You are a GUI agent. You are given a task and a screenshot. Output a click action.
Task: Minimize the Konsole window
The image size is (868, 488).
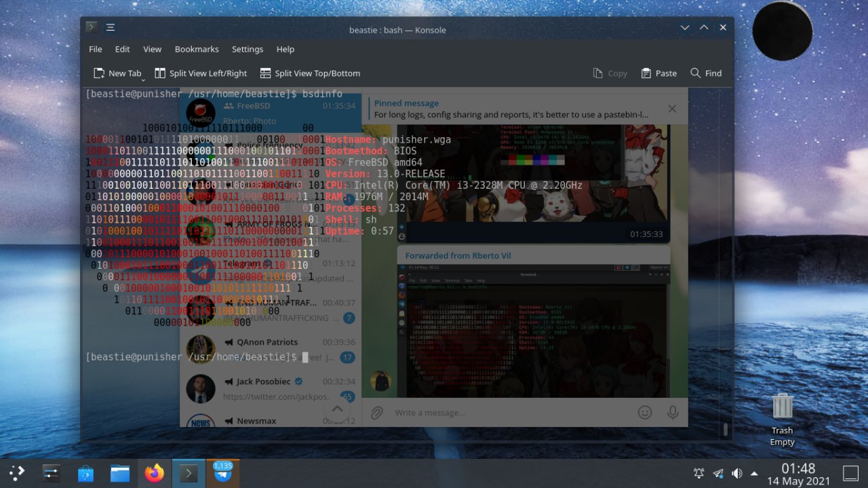point(685,27)
